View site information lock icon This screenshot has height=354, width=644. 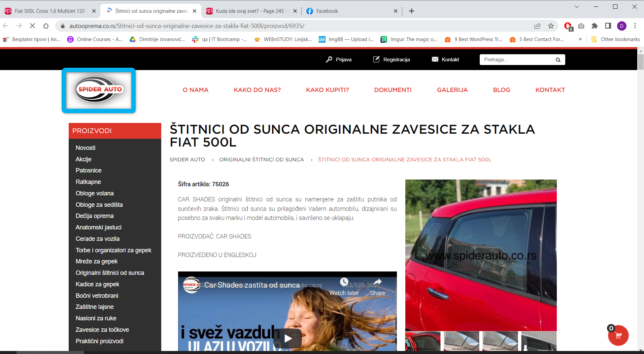(x=63, y=26)
